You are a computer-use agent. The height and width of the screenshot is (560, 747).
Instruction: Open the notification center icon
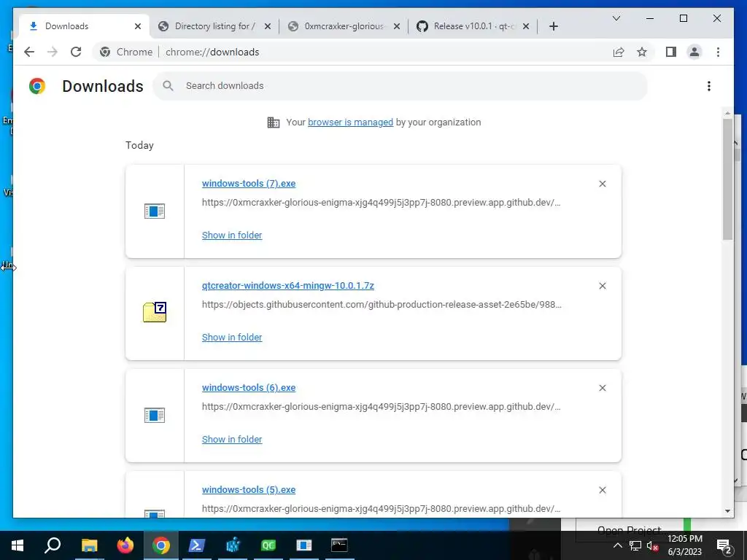[x=724, y=545]
